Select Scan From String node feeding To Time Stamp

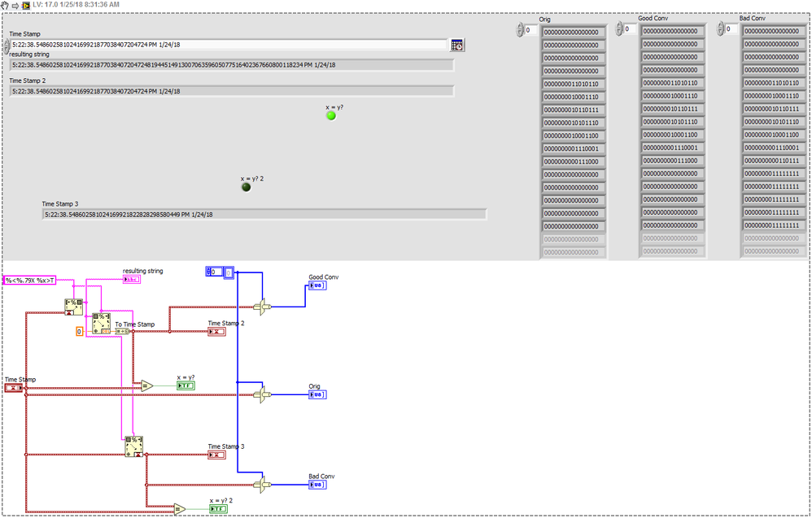(101, 323)
